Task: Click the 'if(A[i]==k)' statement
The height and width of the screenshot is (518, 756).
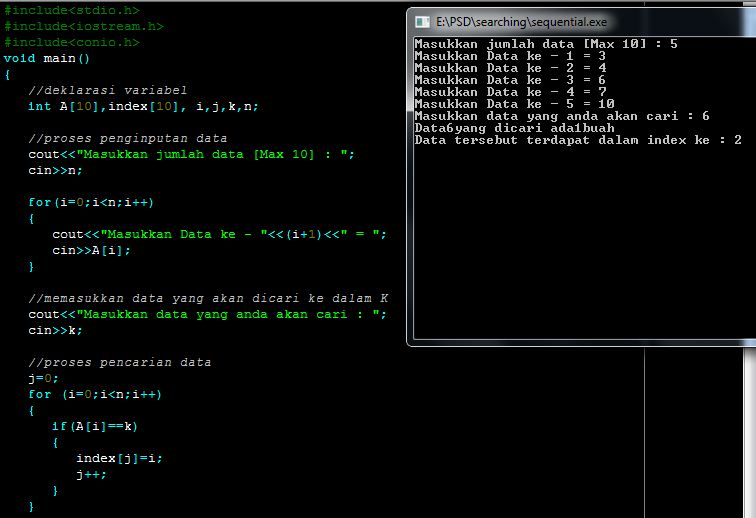Action: [95, 426]
